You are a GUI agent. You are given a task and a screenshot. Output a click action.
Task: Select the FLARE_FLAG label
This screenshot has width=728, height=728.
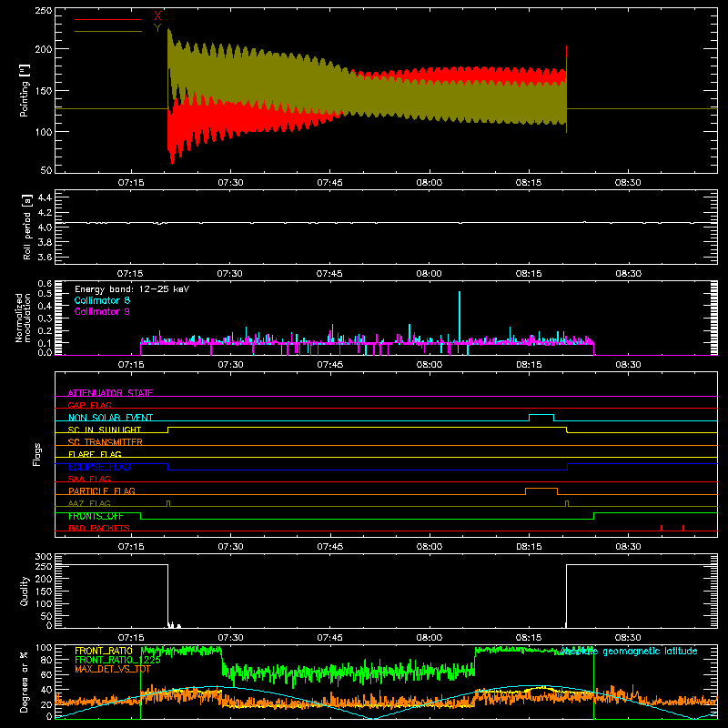(x=95, y=454)
